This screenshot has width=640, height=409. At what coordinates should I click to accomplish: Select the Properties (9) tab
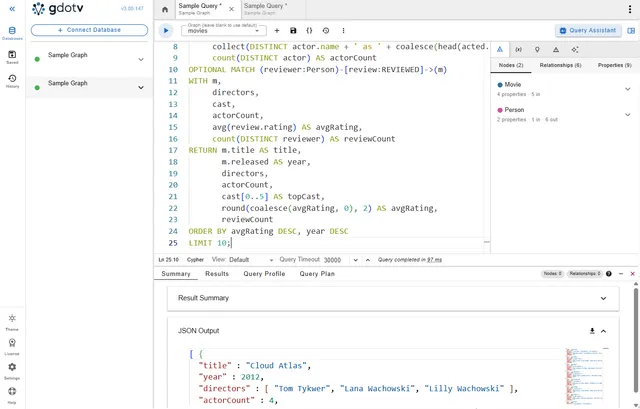pyautogui.click(x=614, y=65)
